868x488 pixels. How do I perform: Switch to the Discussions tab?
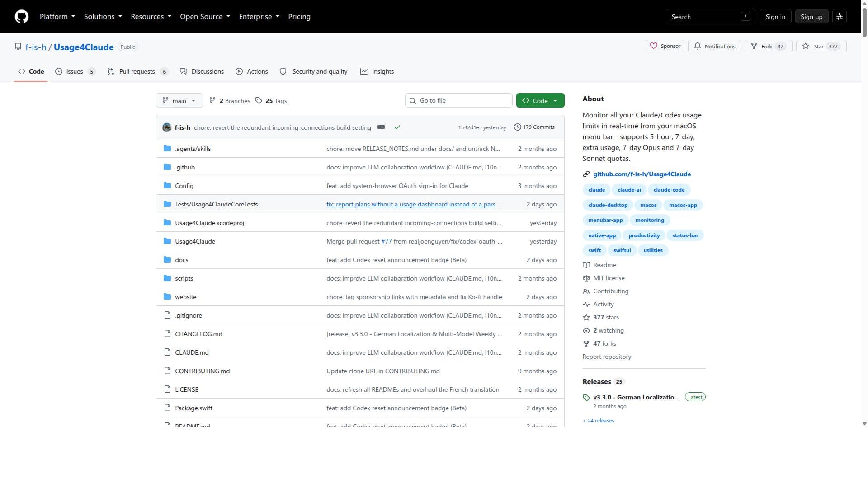202,71
